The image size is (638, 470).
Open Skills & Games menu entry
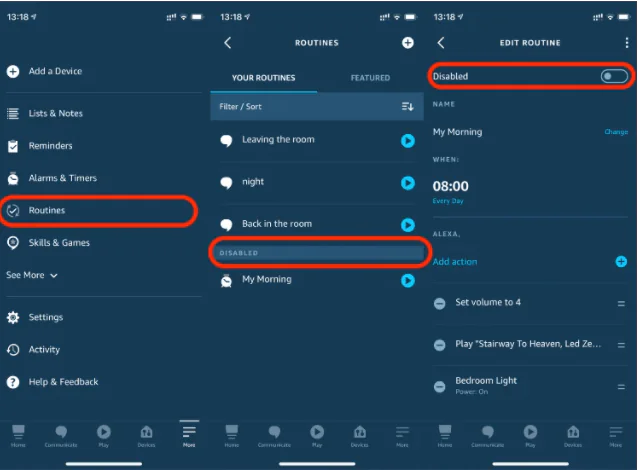59,243
